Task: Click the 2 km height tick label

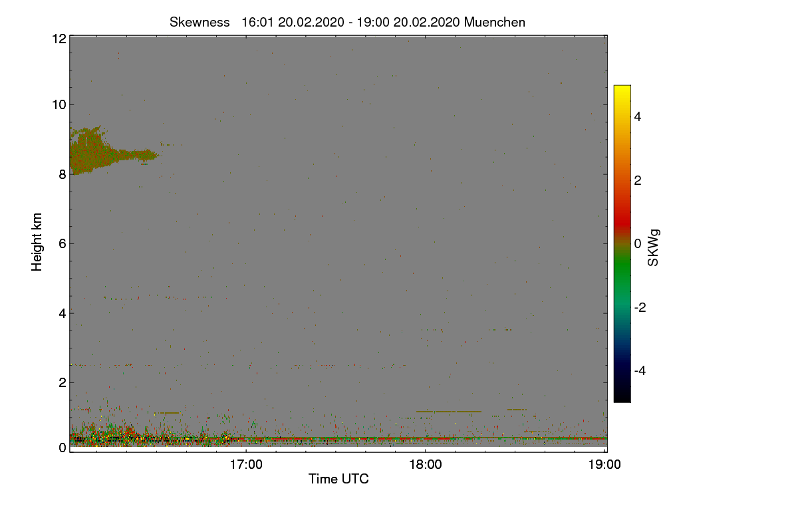Action: pos(61,382)
